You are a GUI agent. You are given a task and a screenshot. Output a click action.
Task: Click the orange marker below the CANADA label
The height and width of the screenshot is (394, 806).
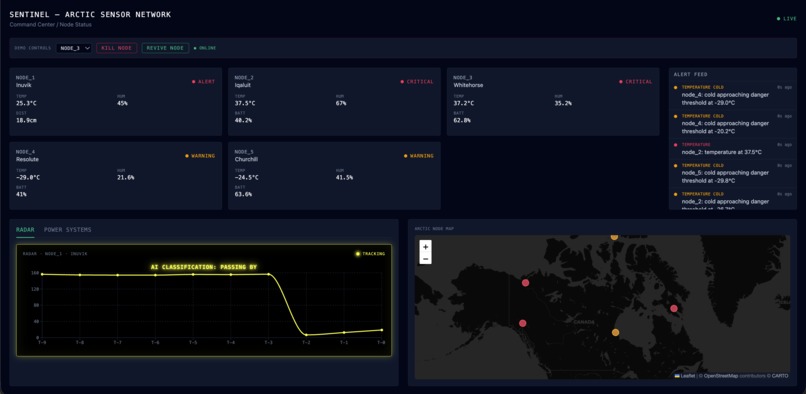pyautogui.click(x=615, y=332)
